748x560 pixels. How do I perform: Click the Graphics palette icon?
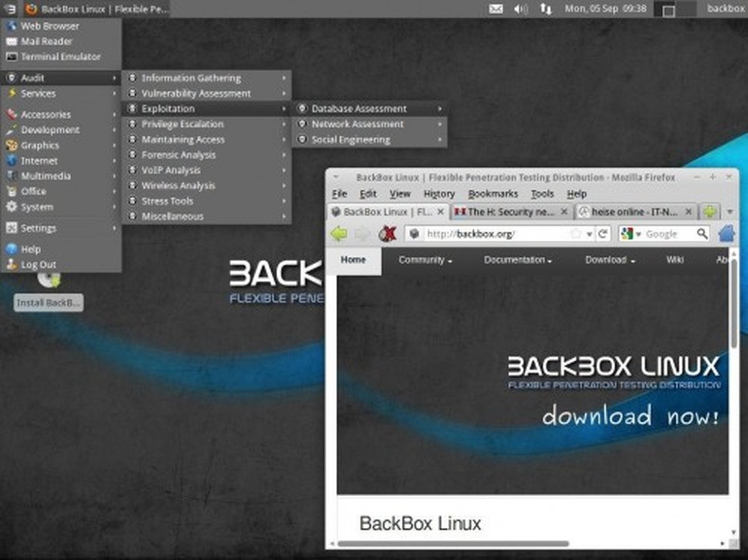[11, 145]
